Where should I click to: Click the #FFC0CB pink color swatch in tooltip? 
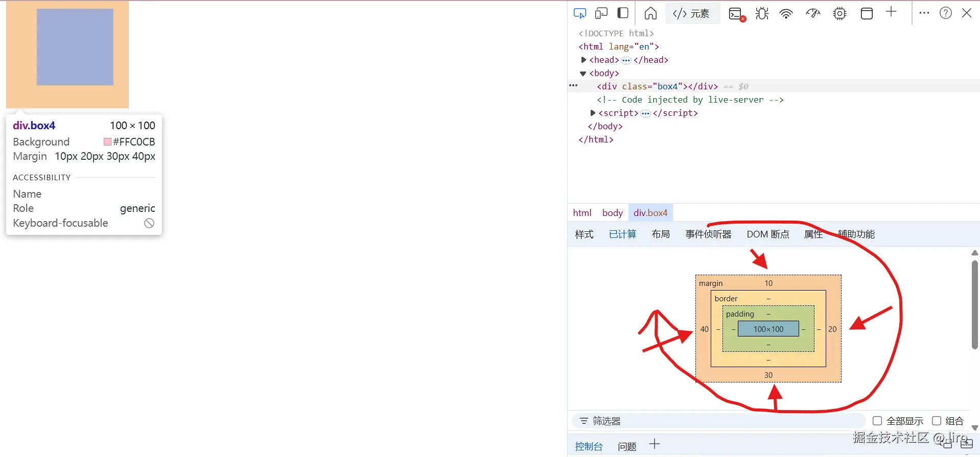click(107, 141)
